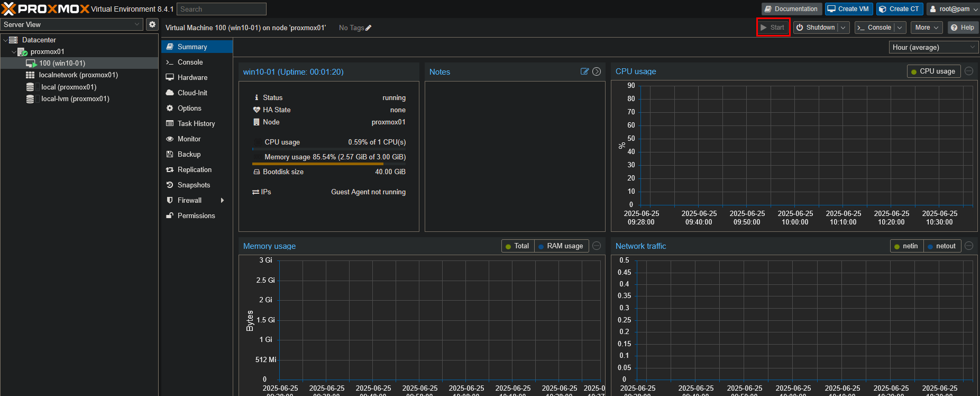The width and height of the screenshot is (980, 396).
Task: Click the Proxmox logo
Action: tap(45, 9)
